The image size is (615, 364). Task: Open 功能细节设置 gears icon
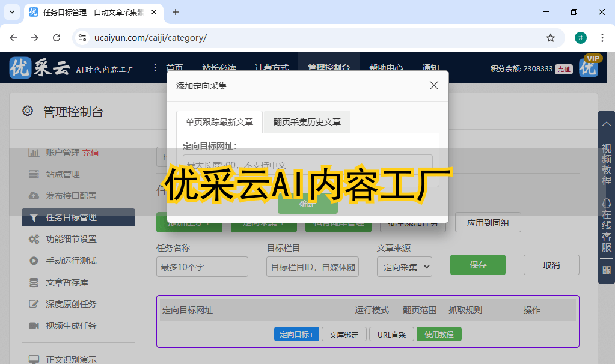[x=34, y=239]
